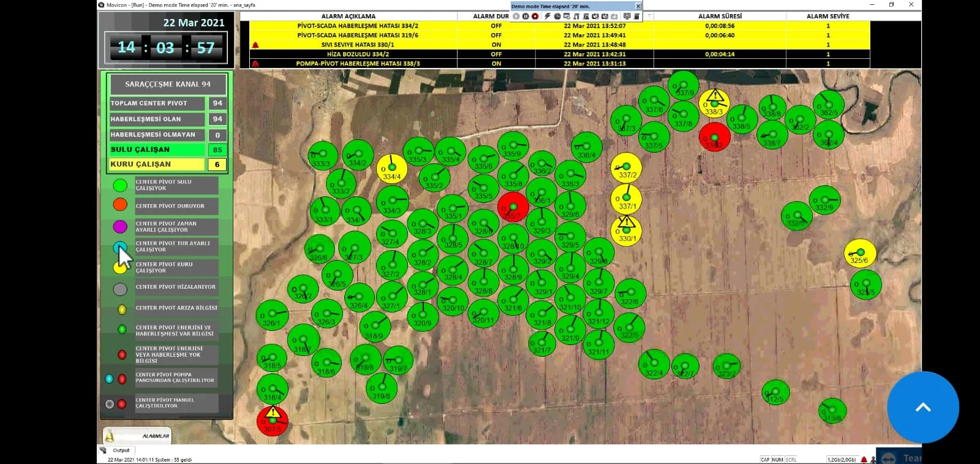Viewport: 980px width, 464px height.
Task: Click the green 'Center Pivot Sulu Çalışıyor' legend circle
Action: click(120, 185)
